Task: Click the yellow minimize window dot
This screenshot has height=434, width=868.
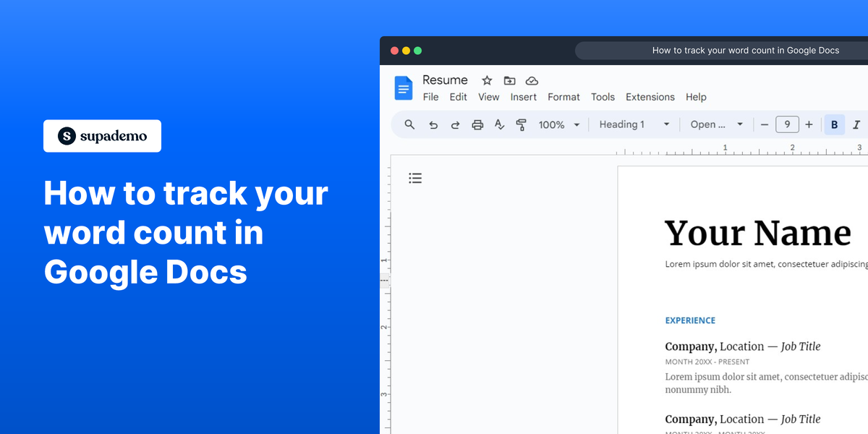Action: point(406,51)
